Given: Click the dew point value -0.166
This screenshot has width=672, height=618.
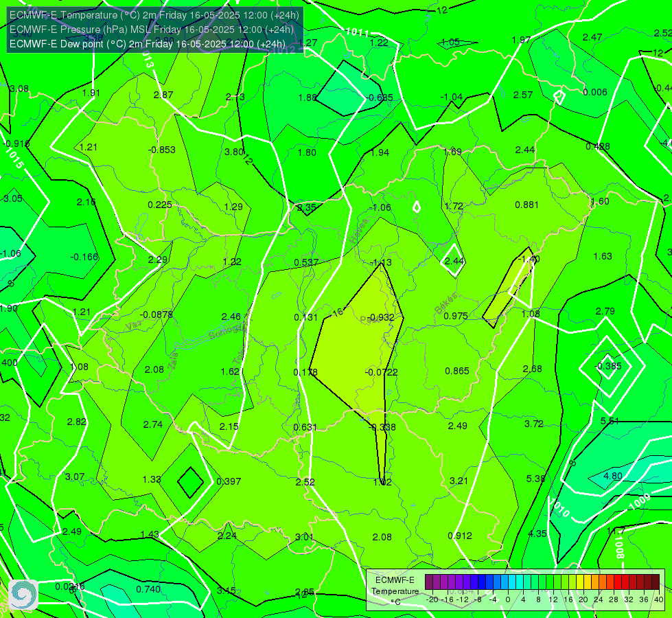Looking at the screenshot, I should click(84, 257).
